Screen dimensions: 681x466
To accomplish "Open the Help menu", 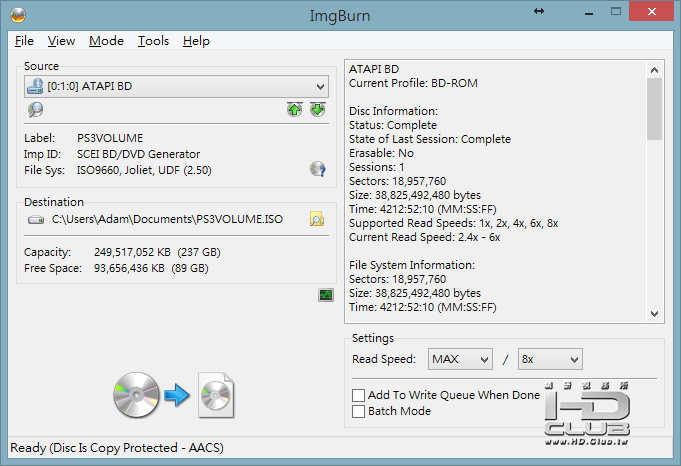I will 196,41.
